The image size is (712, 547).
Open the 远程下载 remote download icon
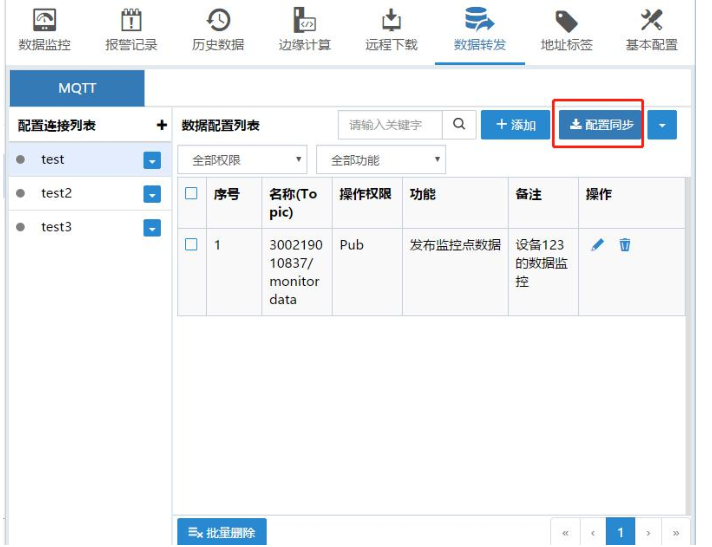pyautogui.click(x=391, y=20)
